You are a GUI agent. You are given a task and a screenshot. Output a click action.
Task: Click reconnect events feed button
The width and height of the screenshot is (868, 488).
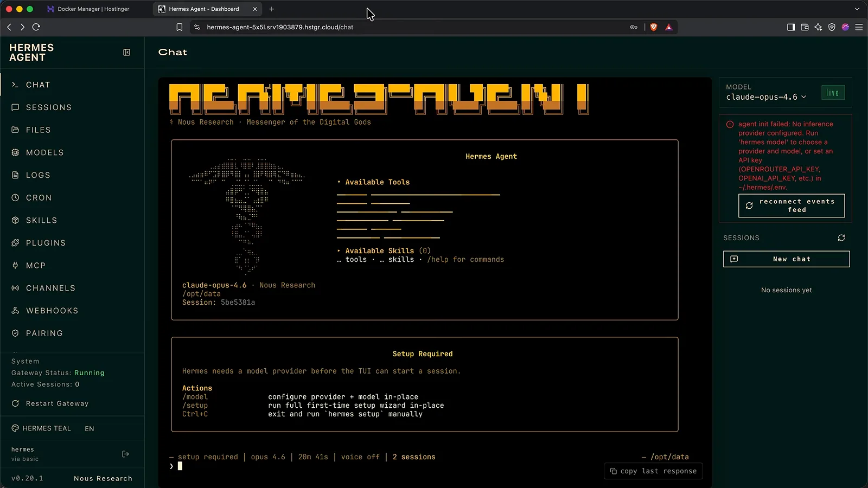(792, 206)
